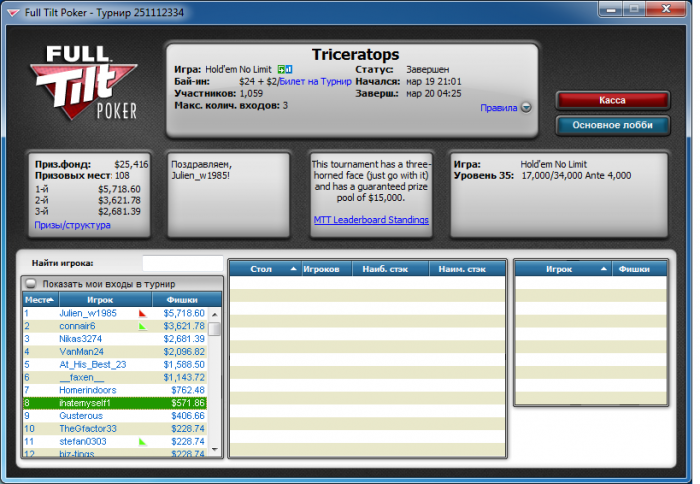This screenshot has height=484, width=700.
Task: Select highlighted player ihatemyself1 row
Action: click(115, 403)
